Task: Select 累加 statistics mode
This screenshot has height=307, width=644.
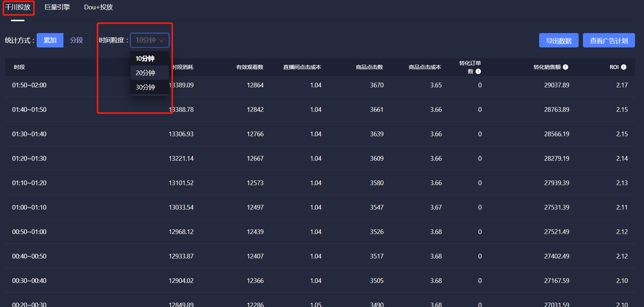Action: coord(50,40)
